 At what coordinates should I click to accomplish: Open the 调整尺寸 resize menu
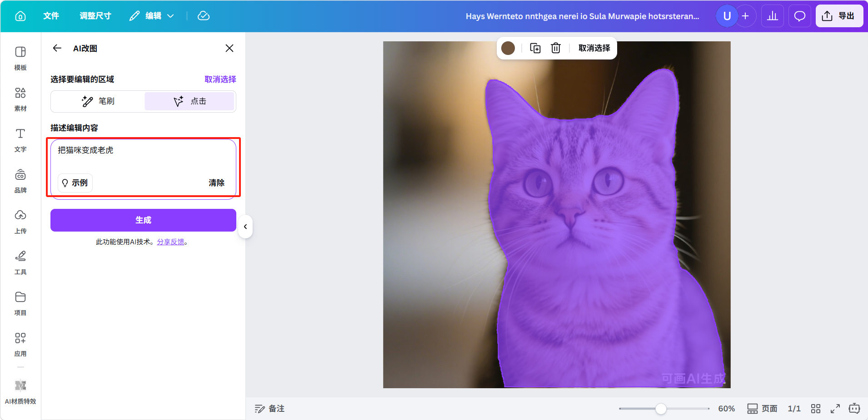tap(95, 16)
